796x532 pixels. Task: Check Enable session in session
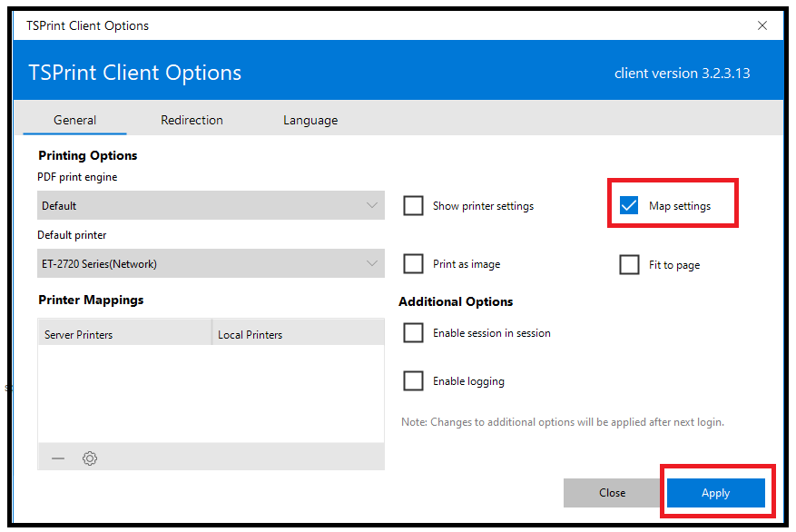pyautogui.click(x=413, y=333)
